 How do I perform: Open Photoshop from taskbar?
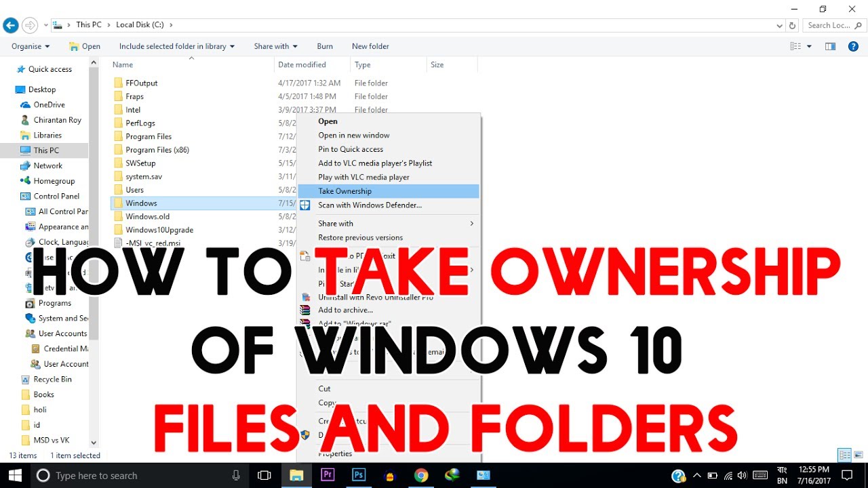coord(359,475)
